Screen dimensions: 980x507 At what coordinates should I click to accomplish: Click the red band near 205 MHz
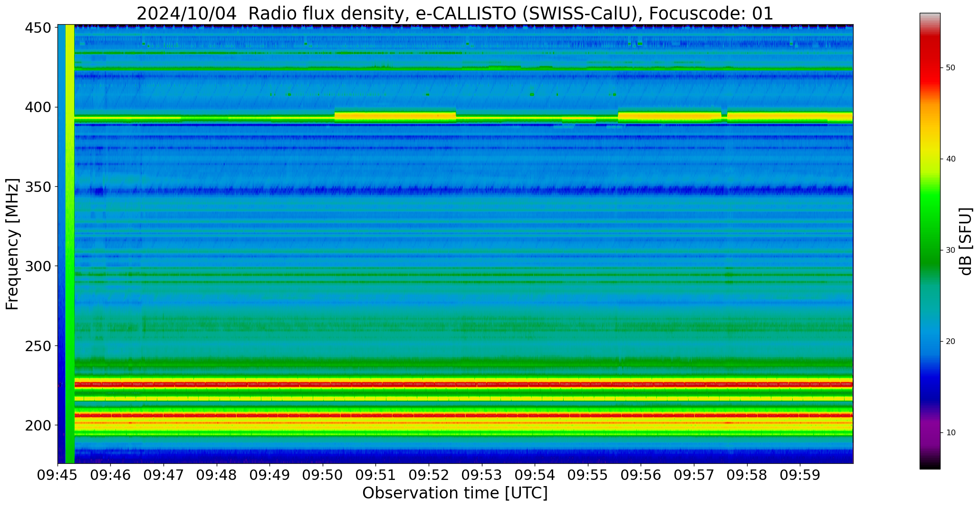(463, 415)
